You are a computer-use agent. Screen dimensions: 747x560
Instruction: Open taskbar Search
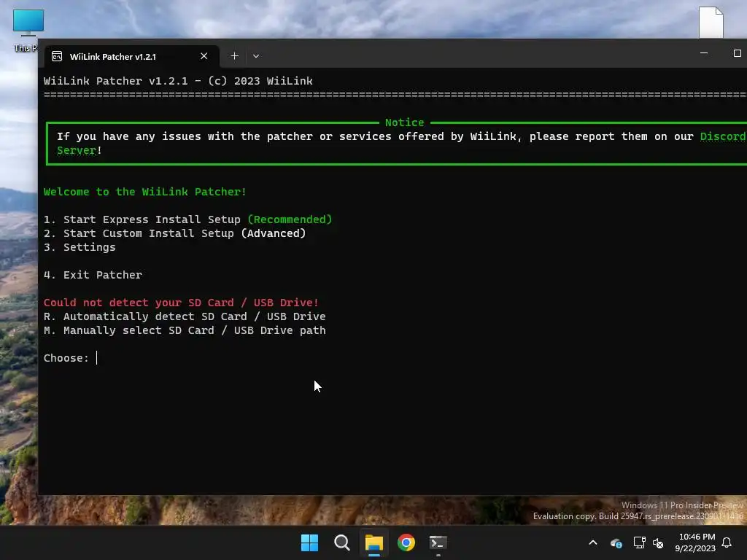pyautogui.click(x=342, y=542)
